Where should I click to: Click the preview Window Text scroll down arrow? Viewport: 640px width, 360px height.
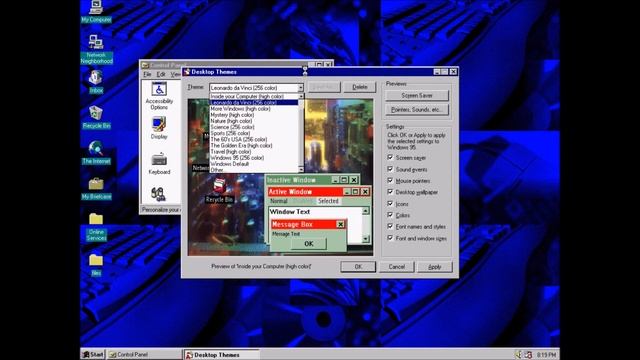tap(366, 239)
